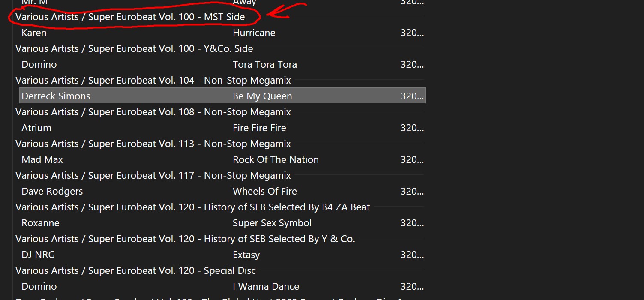Click the artist name Dave Rodgers
Viewport: 644px width, 300px height.
(x=52, y=192)
